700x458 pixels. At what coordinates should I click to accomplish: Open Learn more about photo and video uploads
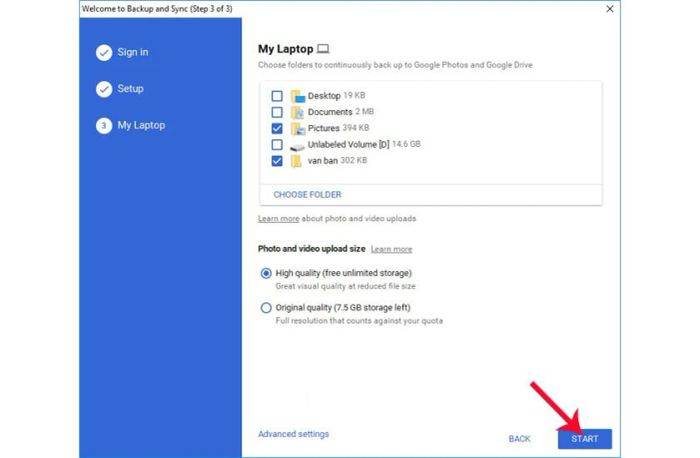tap(279, 219)
